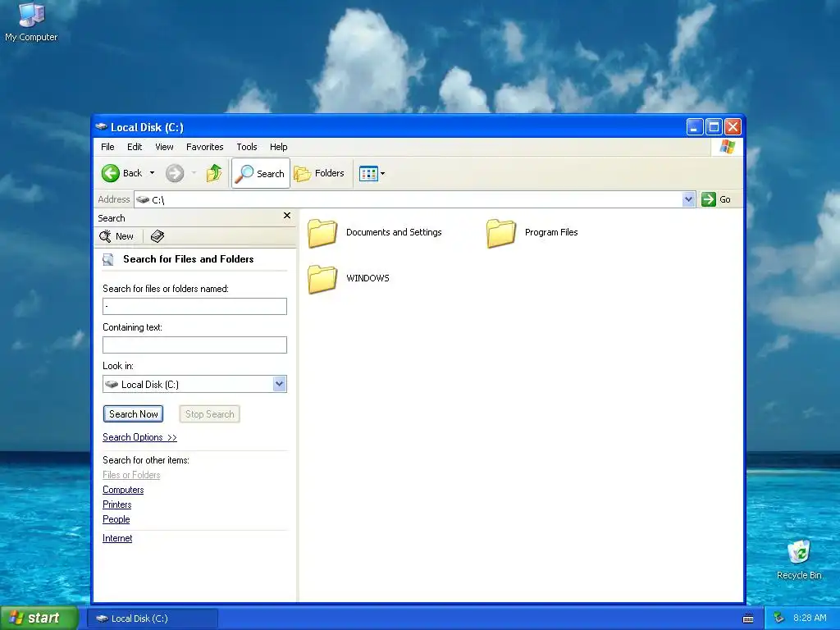Click the greyed Forward arrow icon
The image size is (840, 630).
point(175,173)
